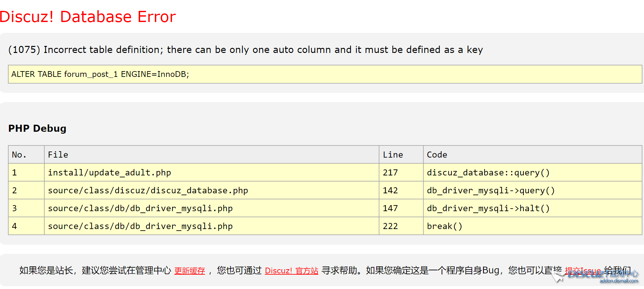Click the PHP Debug section heading
The image size is (644, 289).
coord(37,129)
